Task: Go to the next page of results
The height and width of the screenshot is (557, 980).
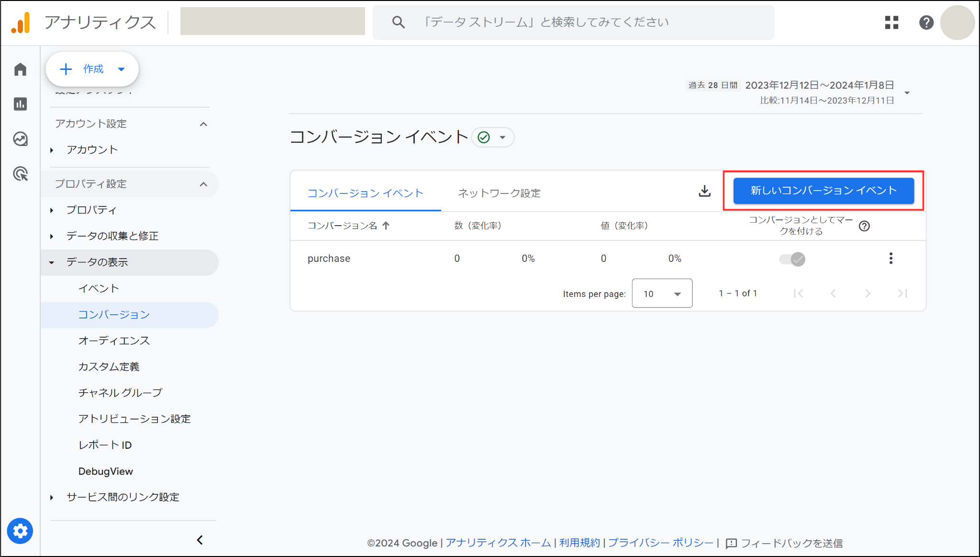Action: pyautogui.click(x=868, y=294)
